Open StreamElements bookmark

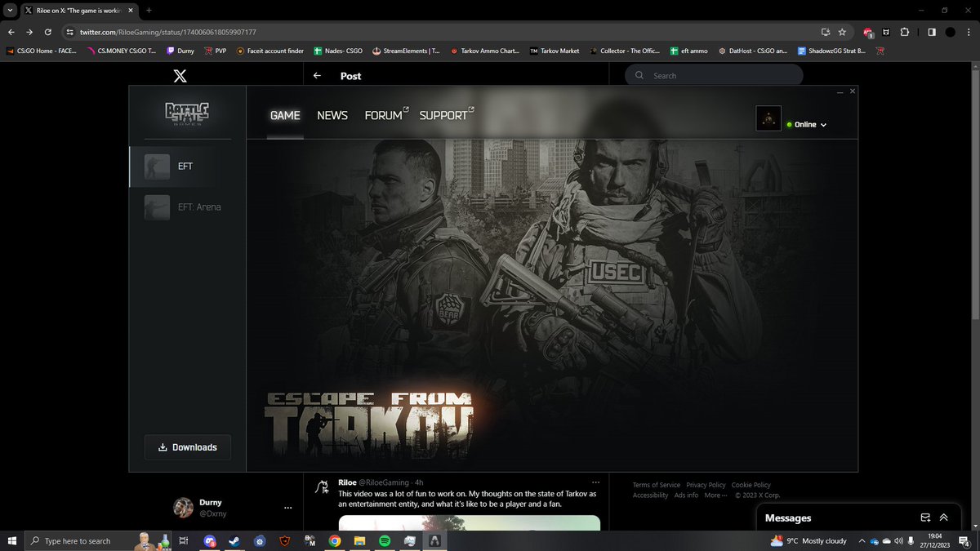click(x=405, y=51)
